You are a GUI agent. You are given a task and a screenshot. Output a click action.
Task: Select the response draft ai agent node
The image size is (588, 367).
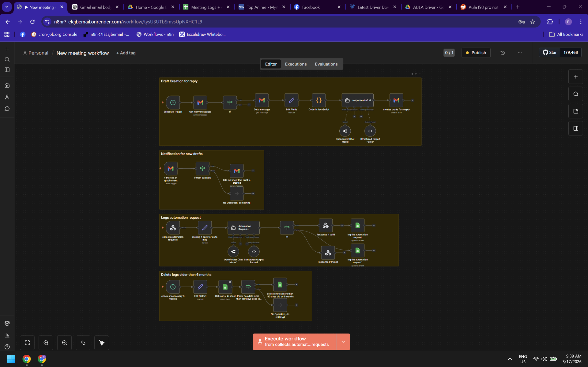357,100
